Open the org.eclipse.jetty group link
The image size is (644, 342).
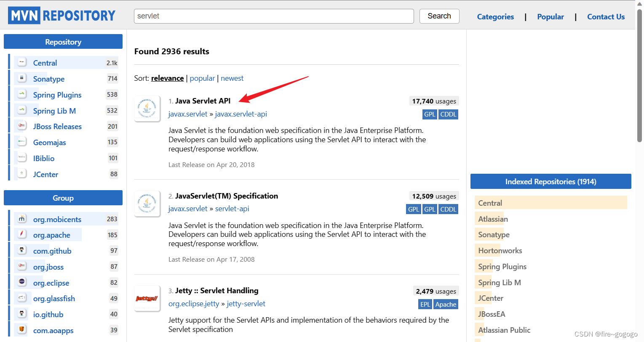[194, 304]
